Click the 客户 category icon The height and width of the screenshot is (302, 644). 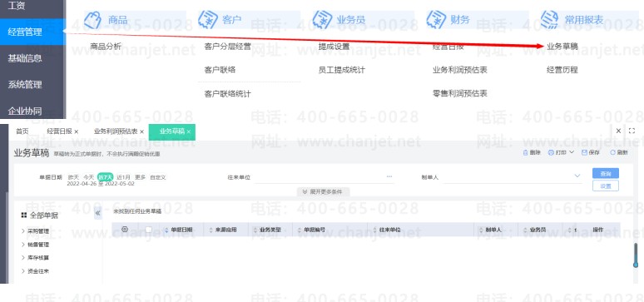207,20
